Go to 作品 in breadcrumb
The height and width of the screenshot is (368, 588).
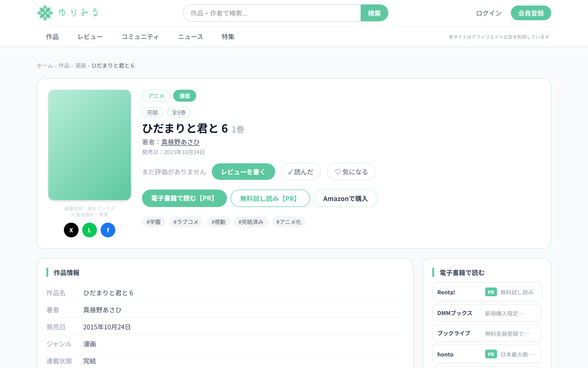64,66
